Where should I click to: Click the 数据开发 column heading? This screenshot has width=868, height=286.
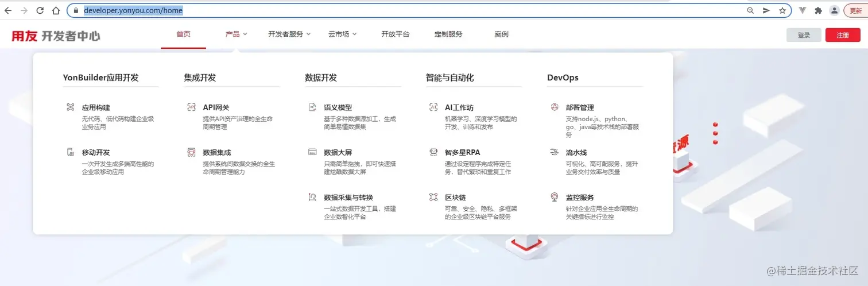point(321,78)
